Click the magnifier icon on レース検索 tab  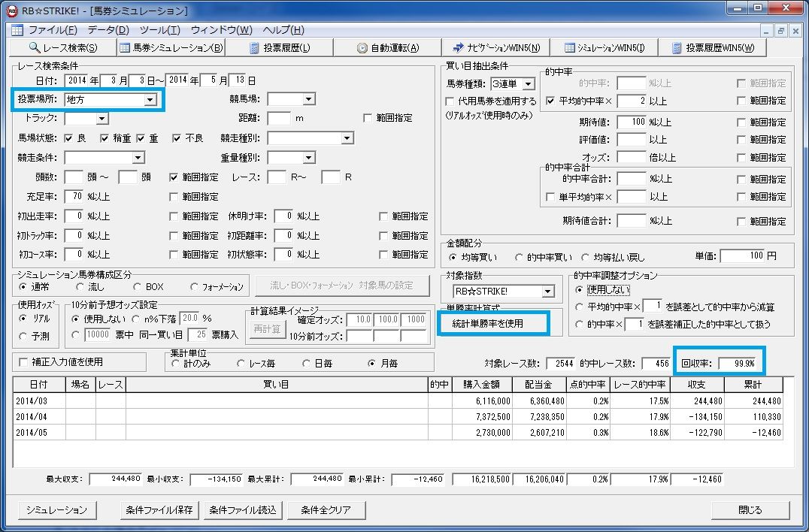[35, 47]
